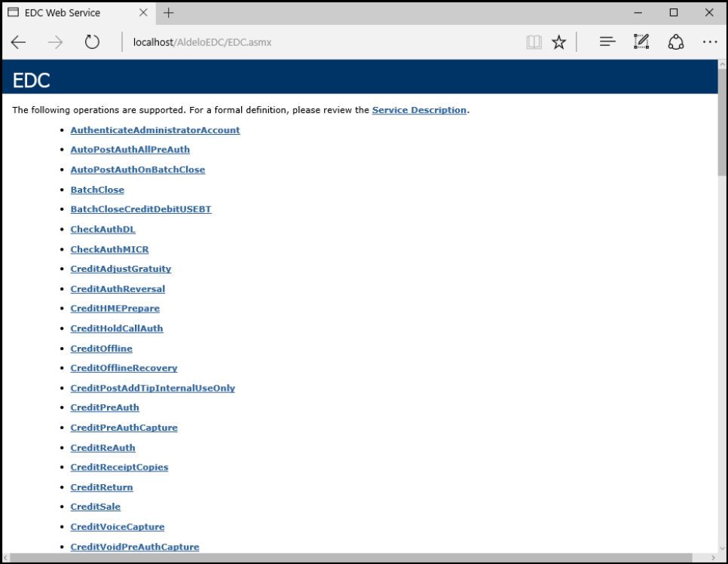Open AutoPostAuthOnBatchClose link
This screenshot has width=728, height=564.
[137, 169]
